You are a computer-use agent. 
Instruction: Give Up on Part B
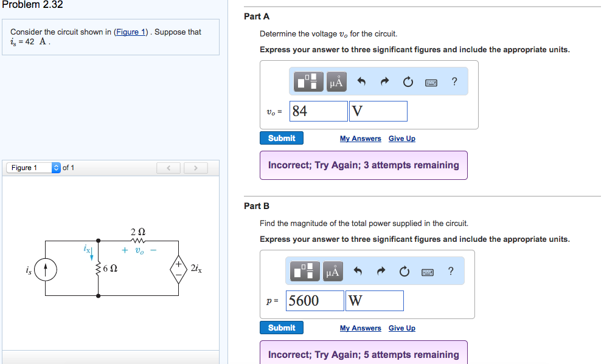[401, 328]
